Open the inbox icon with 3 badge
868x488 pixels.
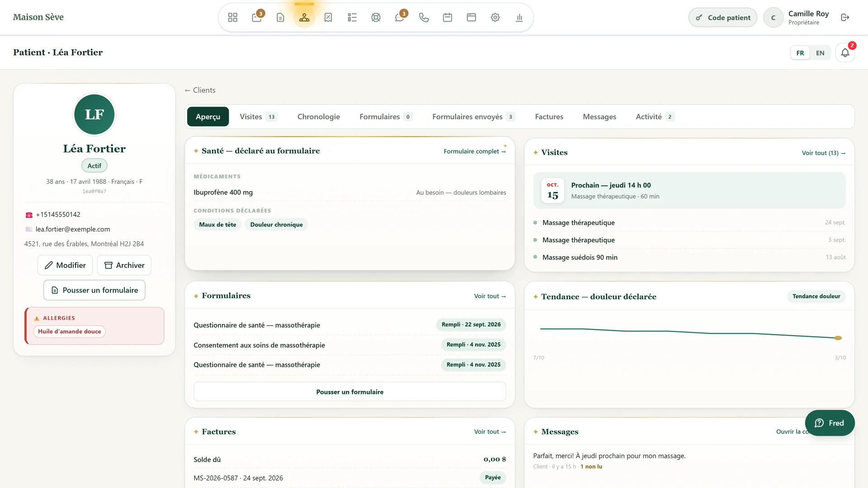[x=257, y=18]
